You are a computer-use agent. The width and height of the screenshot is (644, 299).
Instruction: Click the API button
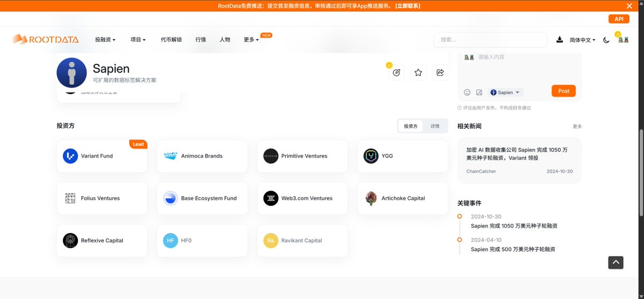click(x=619, y=19)
